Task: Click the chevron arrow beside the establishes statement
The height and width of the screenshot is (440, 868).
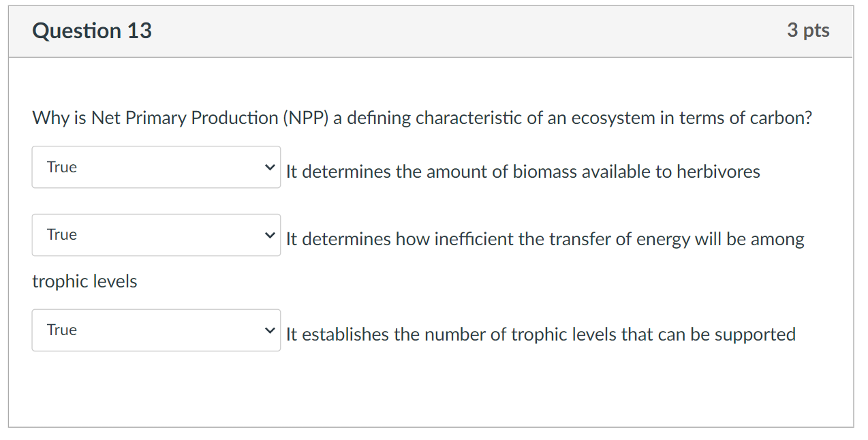Action: click(270, 330)
